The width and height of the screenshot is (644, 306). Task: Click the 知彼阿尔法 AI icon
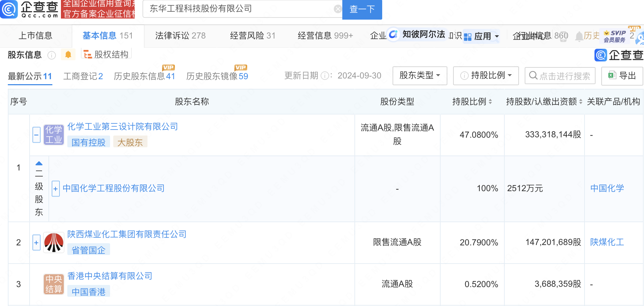click(393, 34)
